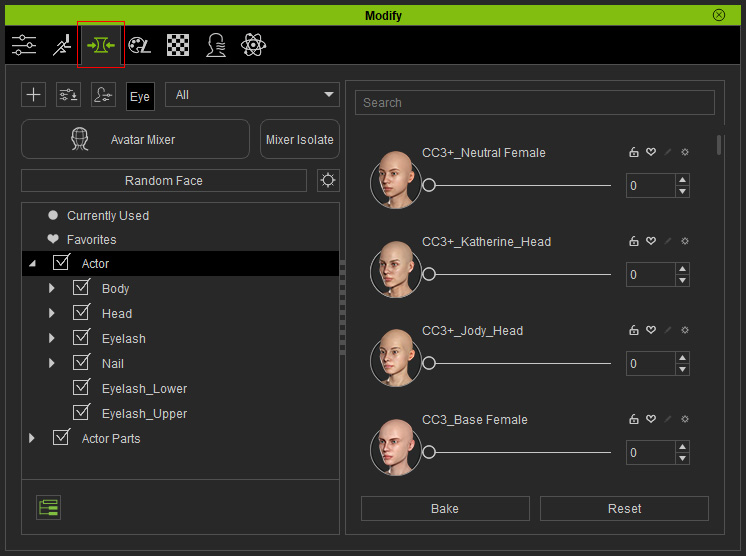Screen dimensions: 746x556
Task: Click the Bake button
Action: click(x=445, y=508)
